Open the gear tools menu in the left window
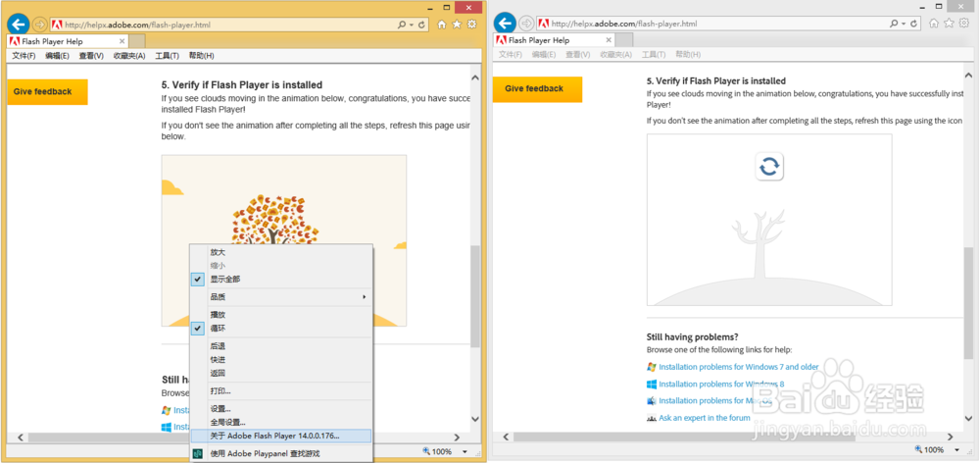980x463 pixels. coord(472,25)
